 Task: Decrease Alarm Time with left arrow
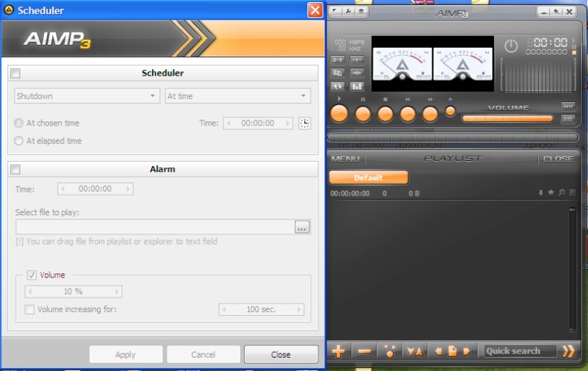tap(62, 189)
